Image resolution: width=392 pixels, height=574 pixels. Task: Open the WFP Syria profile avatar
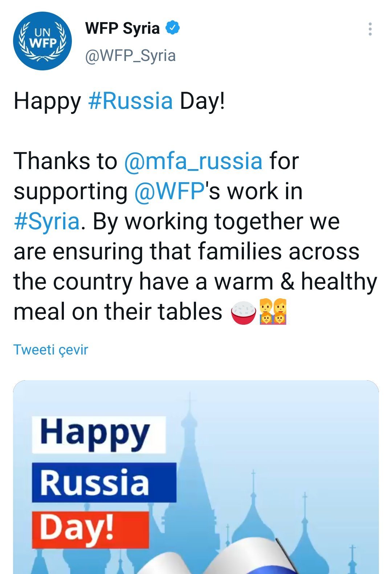click(x=42, y=41)
